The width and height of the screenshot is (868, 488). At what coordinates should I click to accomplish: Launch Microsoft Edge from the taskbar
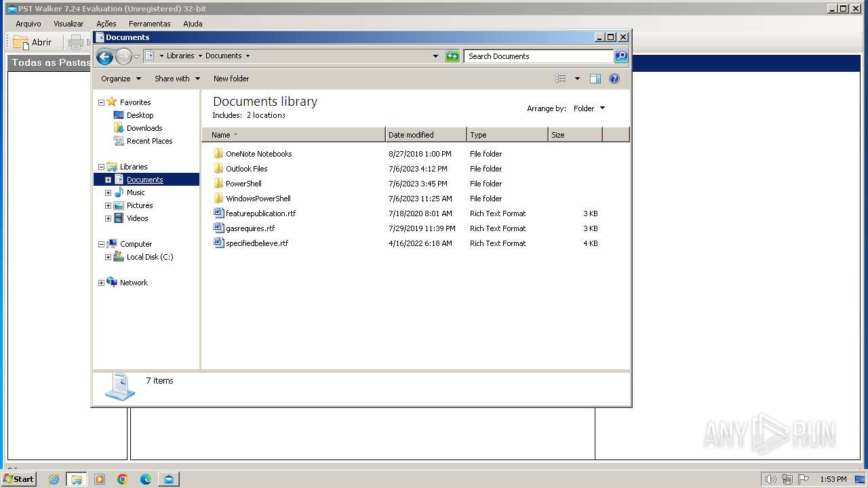coord(146,479)
